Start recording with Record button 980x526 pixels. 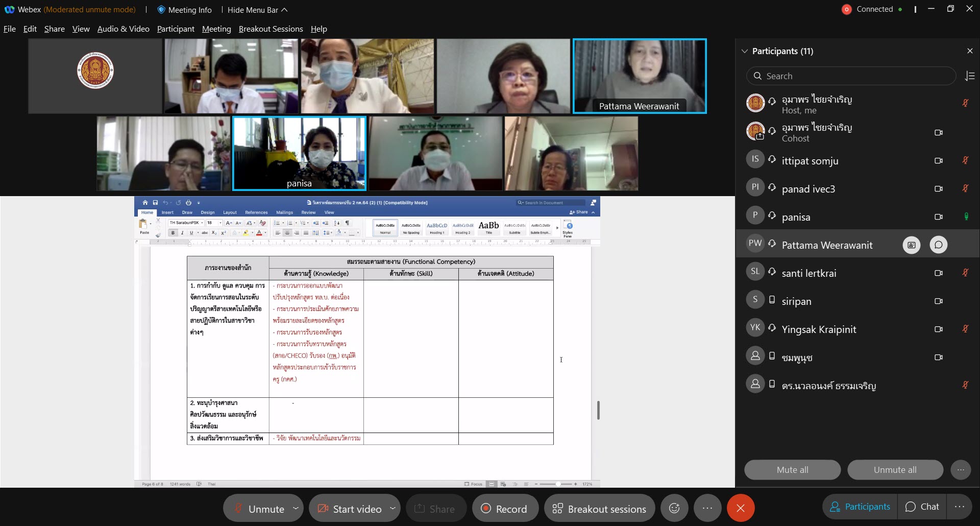tap(505, 509)
